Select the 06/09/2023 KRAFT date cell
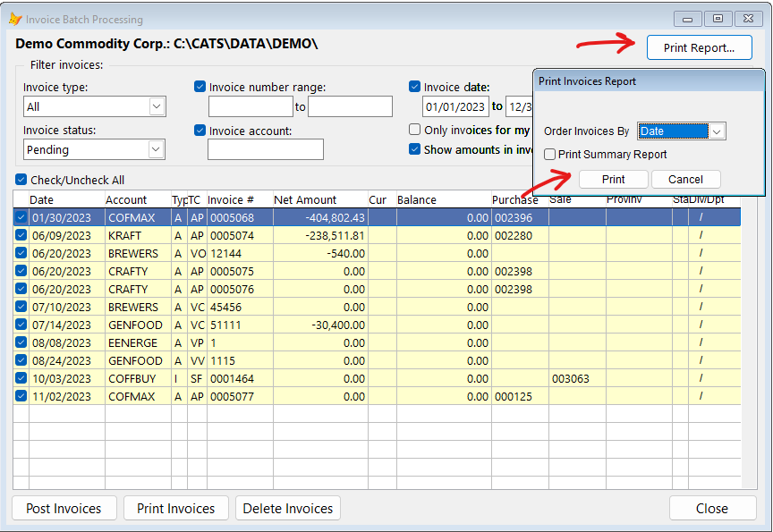 click(x=66, y=235)
